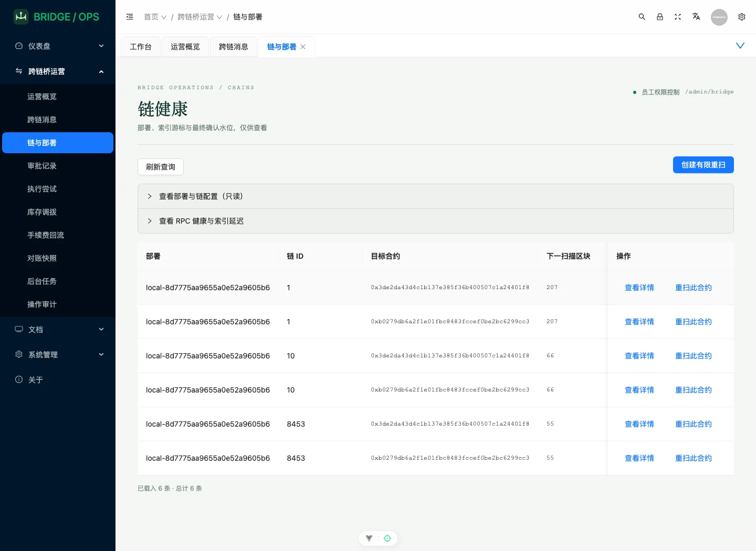Screen dimensions: 756x551
Task: Click 查看详情 for chain 1 contract 0xb027
Action: [x=639, y=322]
